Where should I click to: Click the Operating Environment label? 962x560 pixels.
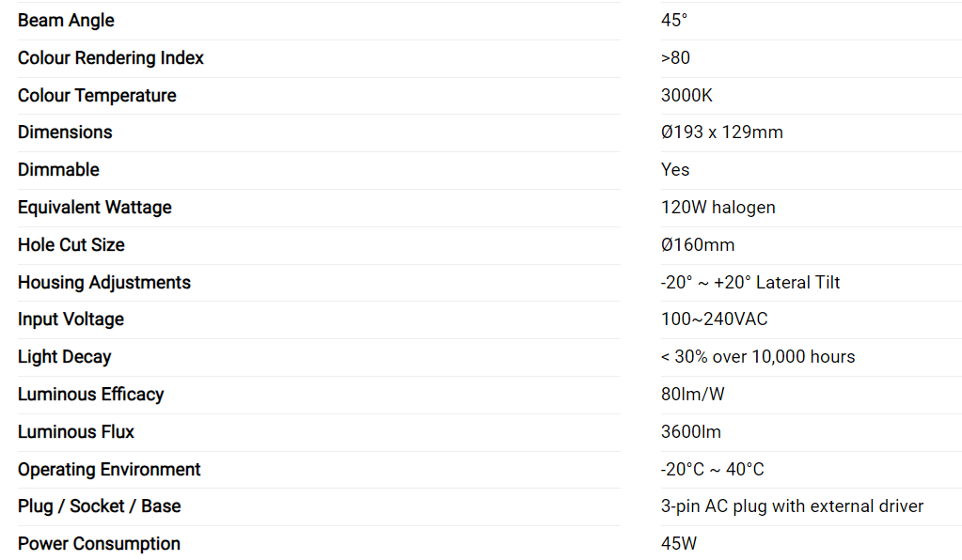(x=109, y=470)
